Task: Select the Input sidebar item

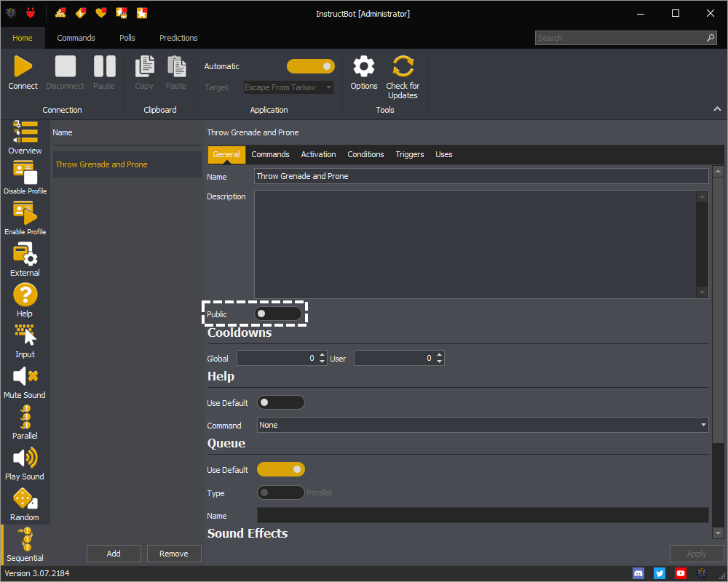Action: pyautogui.click(x=25, y=341)
